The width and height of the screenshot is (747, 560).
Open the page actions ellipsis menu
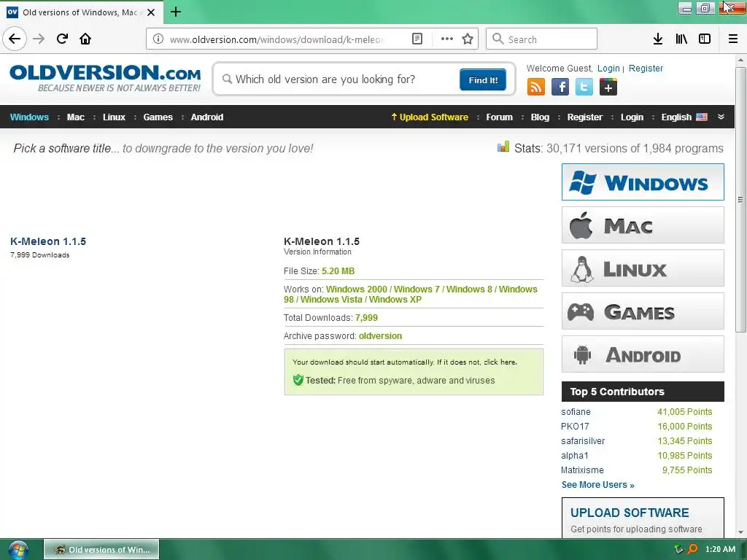coord(446,39)
